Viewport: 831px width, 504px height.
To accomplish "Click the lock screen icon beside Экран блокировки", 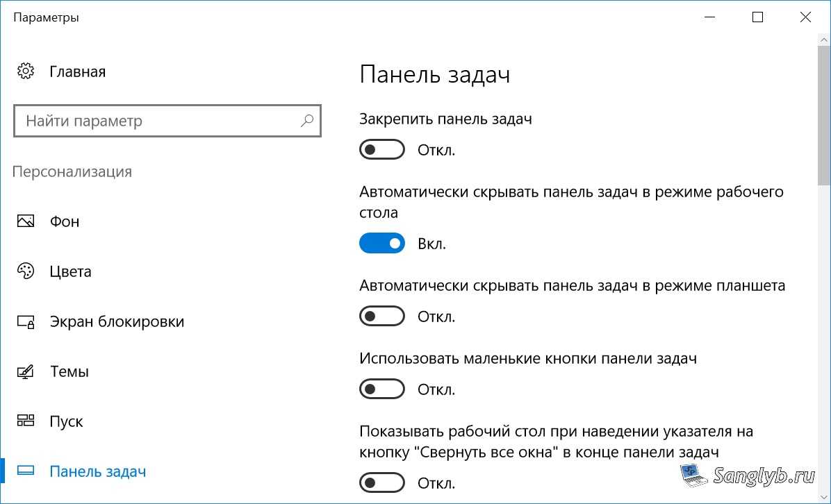I will (x=26, y=321).
